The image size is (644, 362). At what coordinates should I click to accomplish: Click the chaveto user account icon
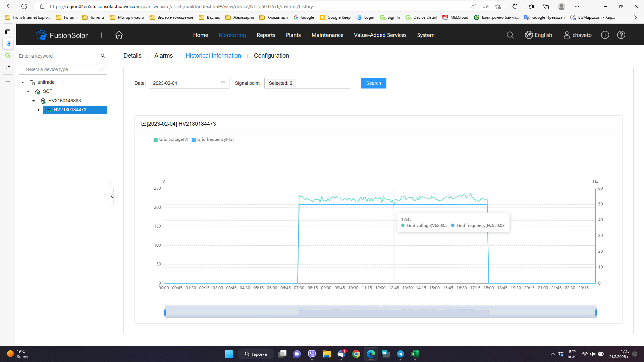(x=567, y=35)
